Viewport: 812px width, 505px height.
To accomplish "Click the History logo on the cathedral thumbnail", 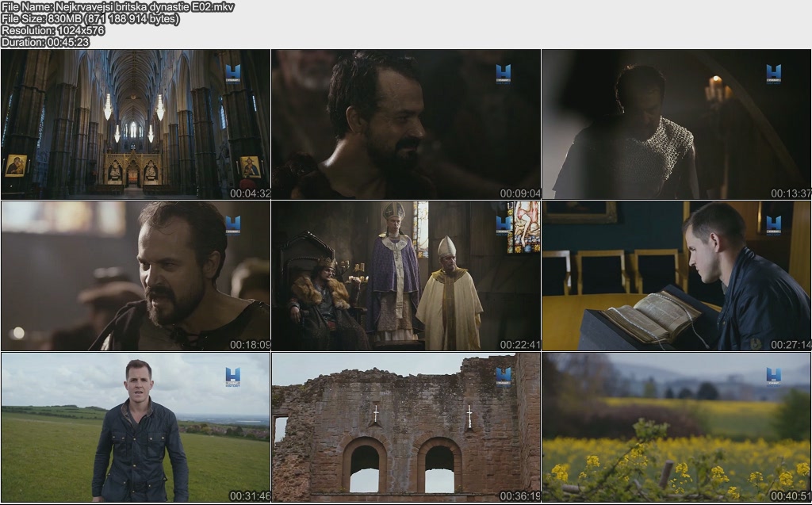I will 232,74.
